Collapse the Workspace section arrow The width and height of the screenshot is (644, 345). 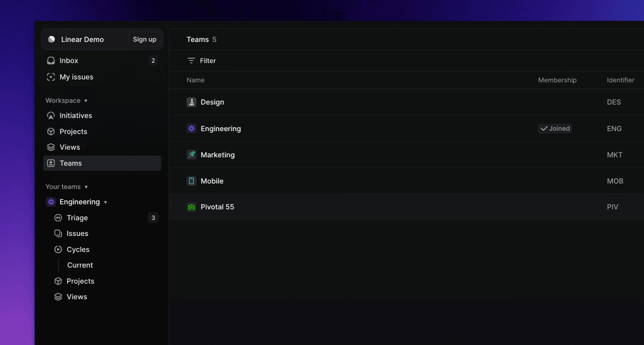click(86, 101)
